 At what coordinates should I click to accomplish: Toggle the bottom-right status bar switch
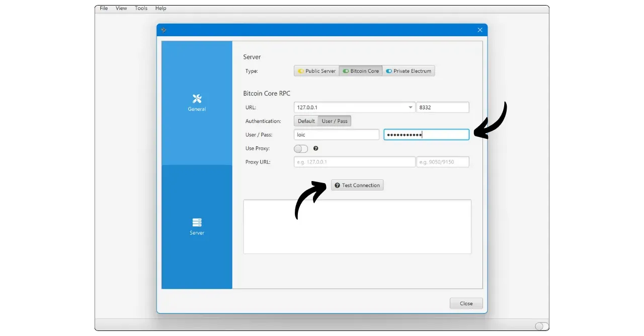click(x=541, y=326)
